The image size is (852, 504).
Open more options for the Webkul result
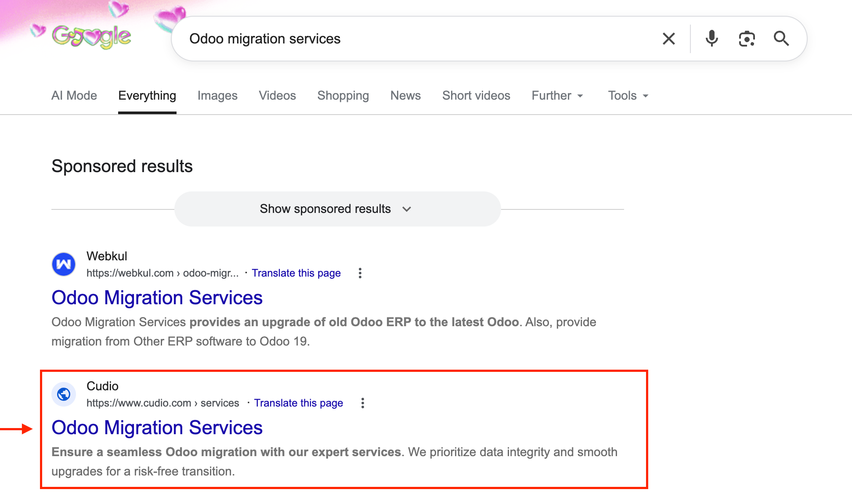(x=360, y=273)
